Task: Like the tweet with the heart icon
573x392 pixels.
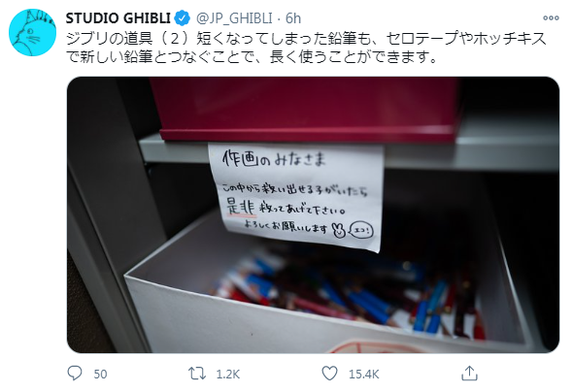Action: tap(329, 374)
